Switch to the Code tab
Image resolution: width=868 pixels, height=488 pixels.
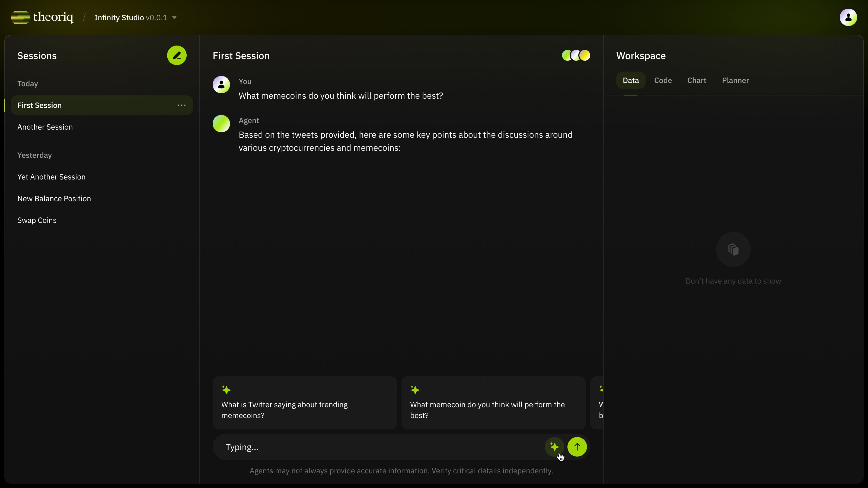click(x=663, y=80)
